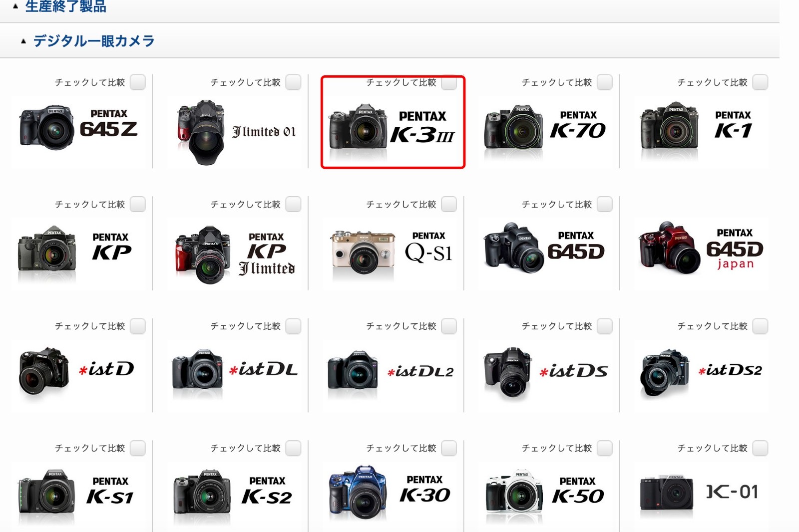Check compare box for PENTAX K-S2

pos(294,448)
